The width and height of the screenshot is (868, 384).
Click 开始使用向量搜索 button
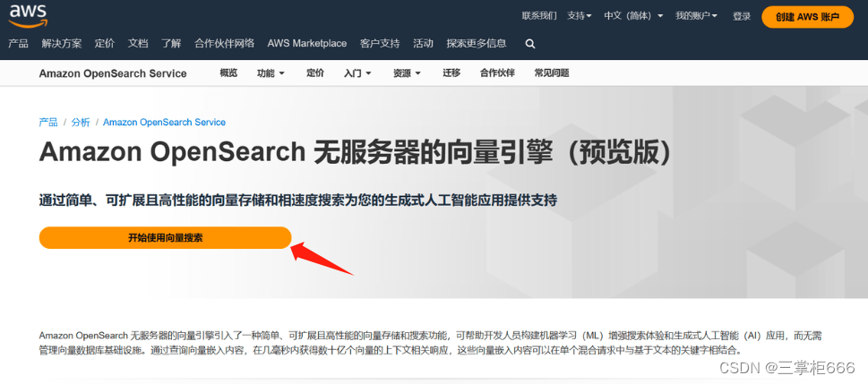(x=165, y=238)
